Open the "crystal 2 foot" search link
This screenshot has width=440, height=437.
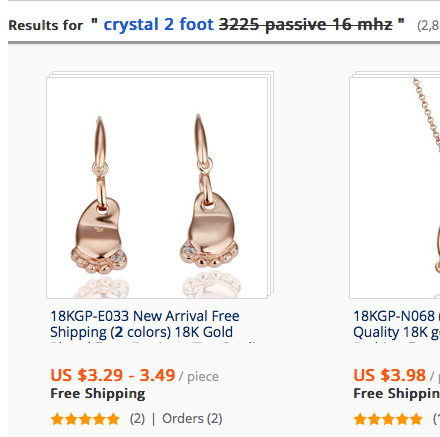pyautogui.click(x=158, y=25)
